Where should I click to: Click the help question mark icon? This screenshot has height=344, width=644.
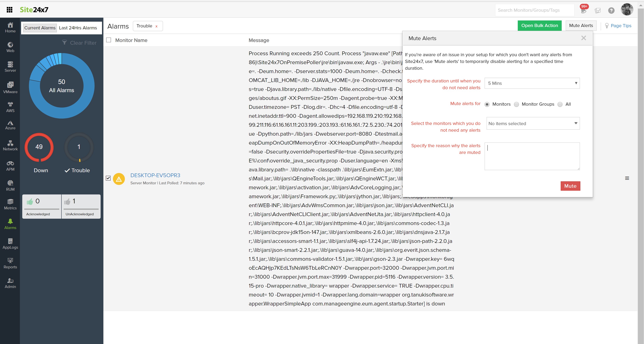coord(611,11)
